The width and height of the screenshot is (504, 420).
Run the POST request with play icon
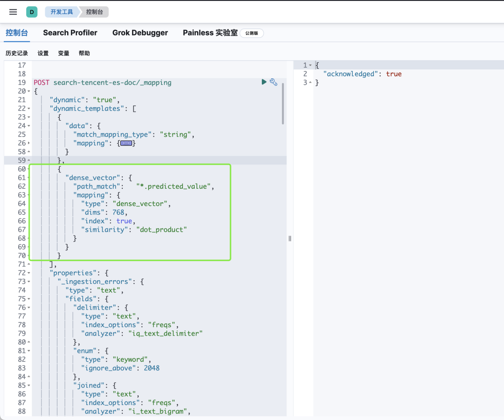(264, 82)
